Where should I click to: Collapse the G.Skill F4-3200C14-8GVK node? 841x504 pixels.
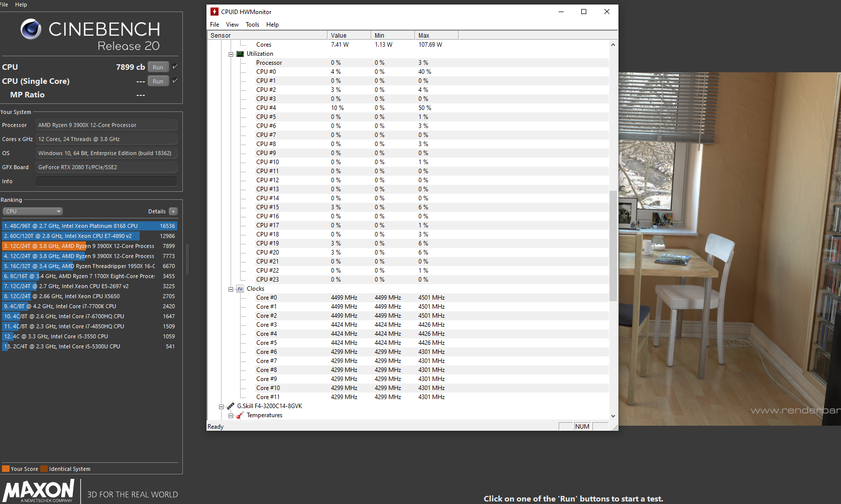(222, 407)
